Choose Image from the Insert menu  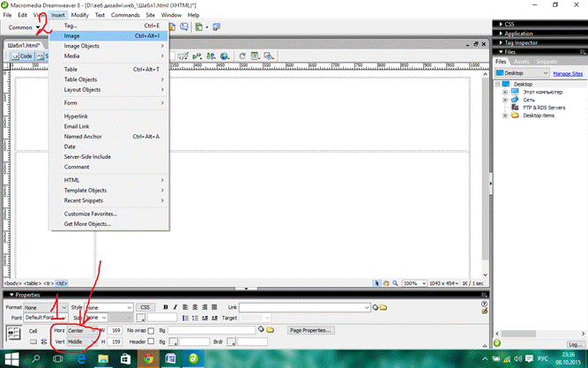109,35
